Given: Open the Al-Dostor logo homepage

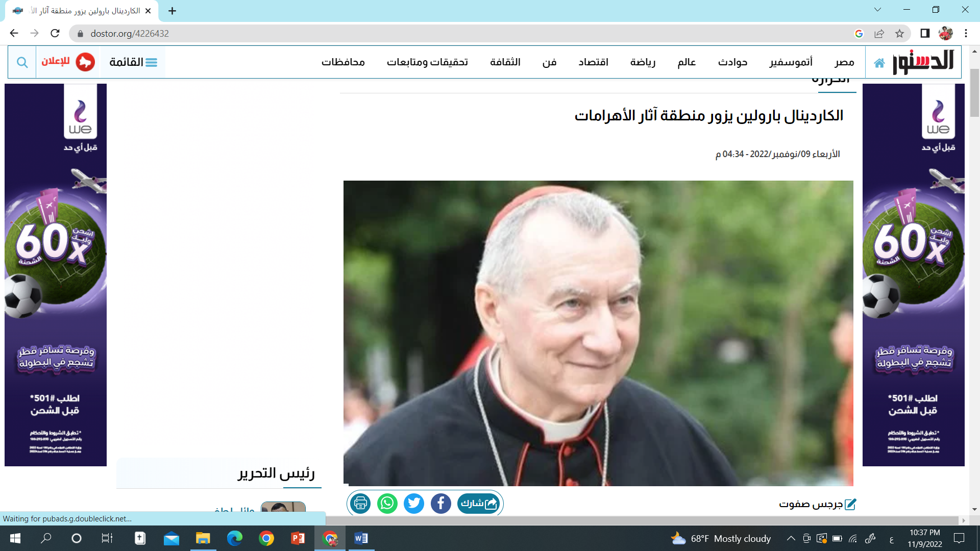Looking at the screenshot, I should [x=923, y=62].
